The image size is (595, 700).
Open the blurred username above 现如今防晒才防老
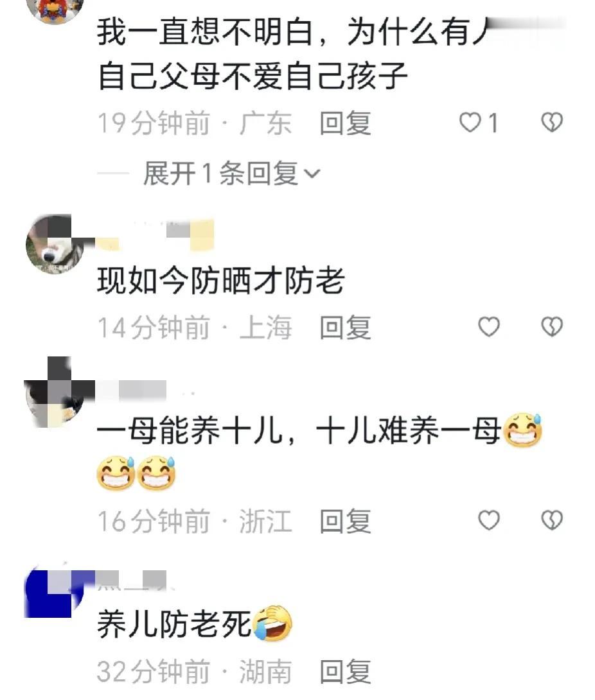[155, 235]
